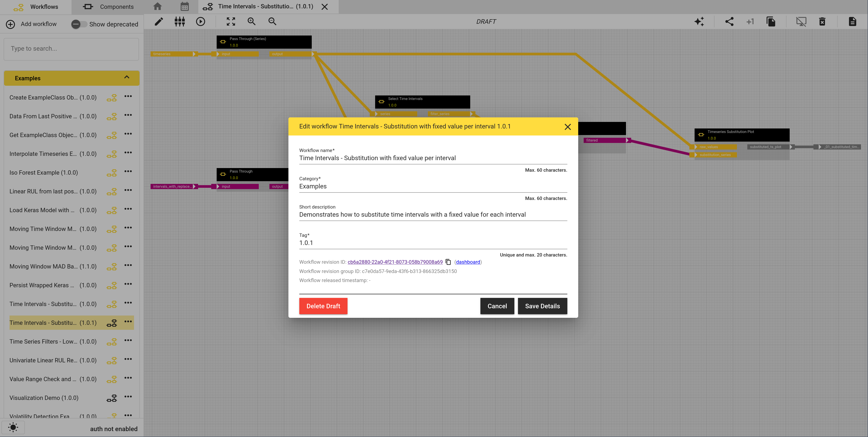Viewport: 868px width, 437px height.
Task: Select Time Series Filters workflow in list
Action: pos(53,341)
